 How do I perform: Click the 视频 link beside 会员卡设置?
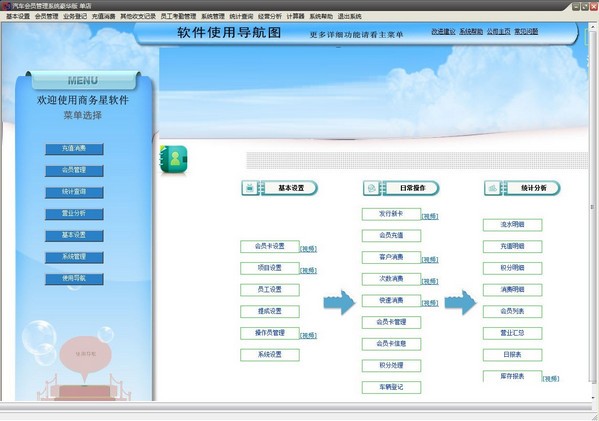click(308, 249)
